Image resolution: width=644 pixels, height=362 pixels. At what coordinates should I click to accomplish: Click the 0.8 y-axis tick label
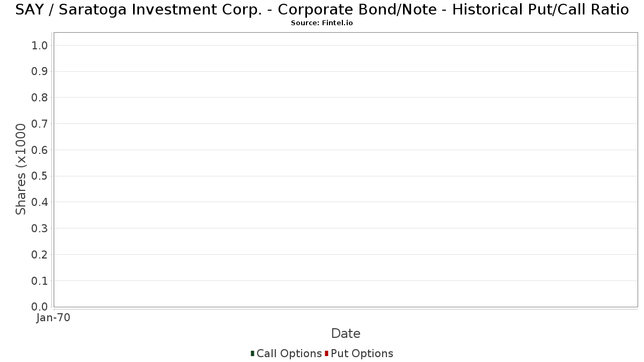[40, 98]
